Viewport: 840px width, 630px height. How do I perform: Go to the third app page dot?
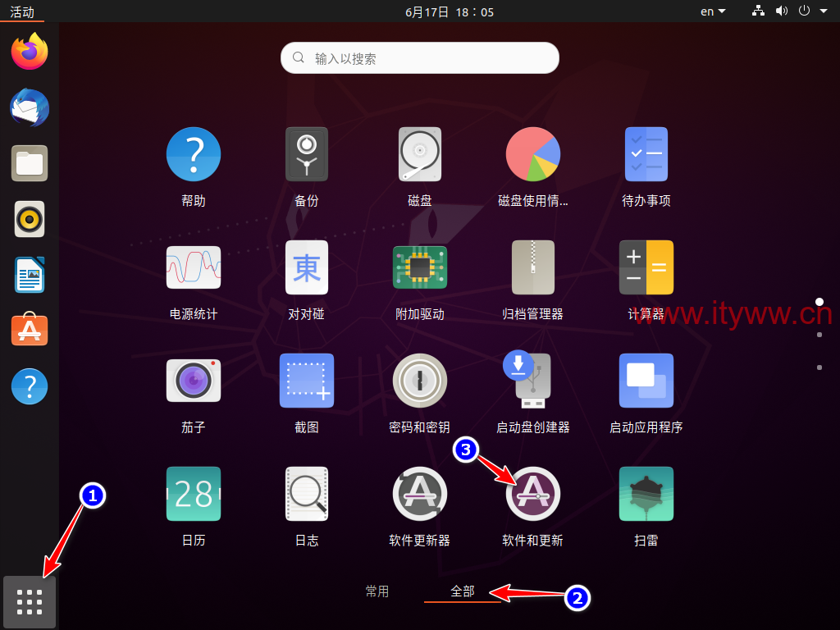tap(819, 367)
